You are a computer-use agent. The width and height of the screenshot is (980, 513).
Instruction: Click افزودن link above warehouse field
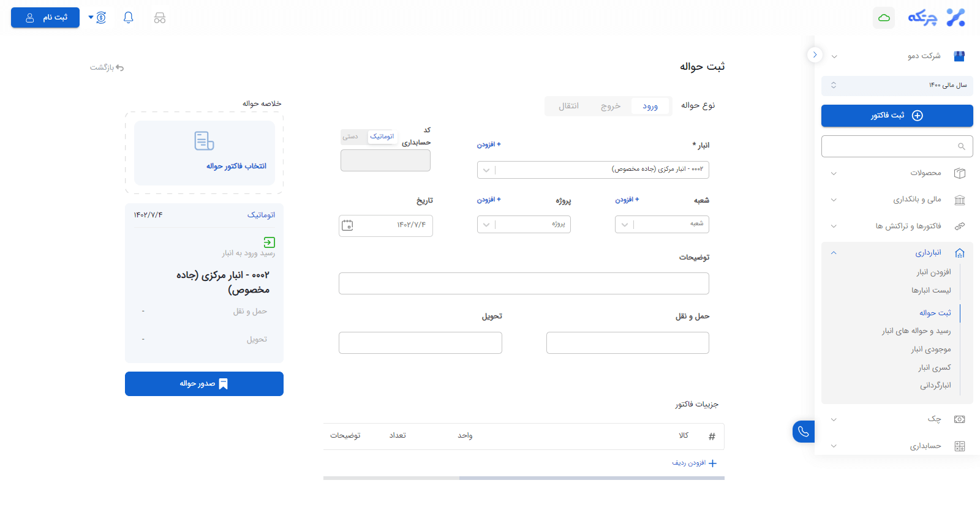tap(489, 144)
